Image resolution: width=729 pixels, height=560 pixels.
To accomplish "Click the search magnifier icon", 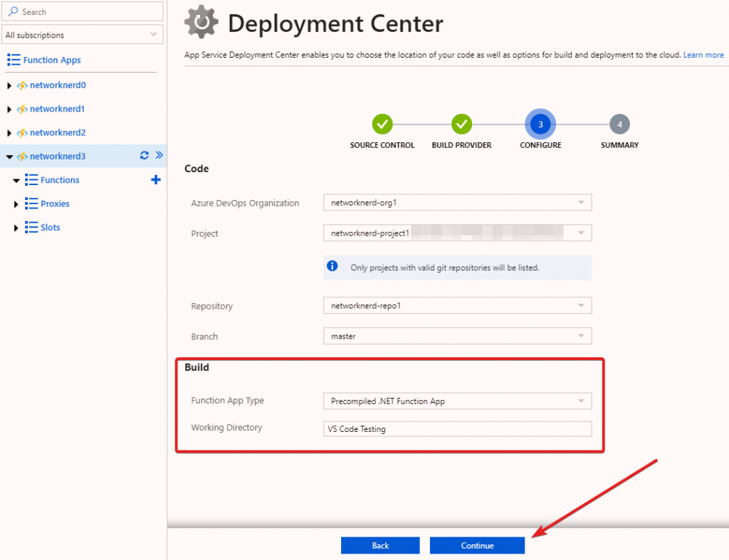I will [x=13, y=11].
